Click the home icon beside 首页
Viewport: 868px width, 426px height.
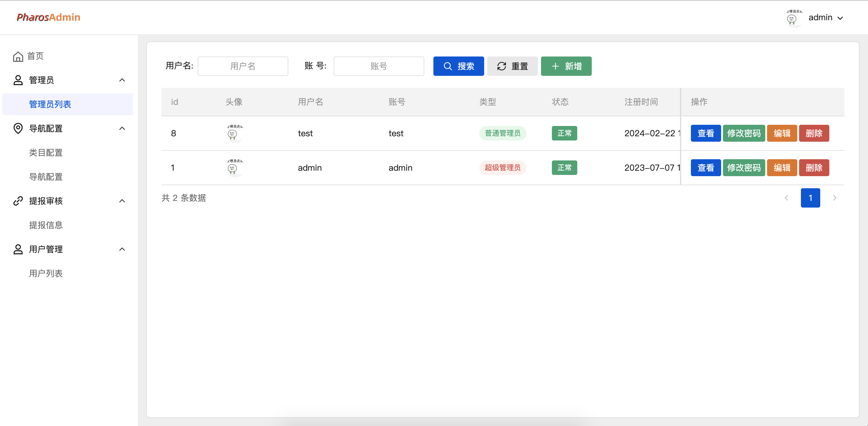pyautogui.click(x=18, y=56)
